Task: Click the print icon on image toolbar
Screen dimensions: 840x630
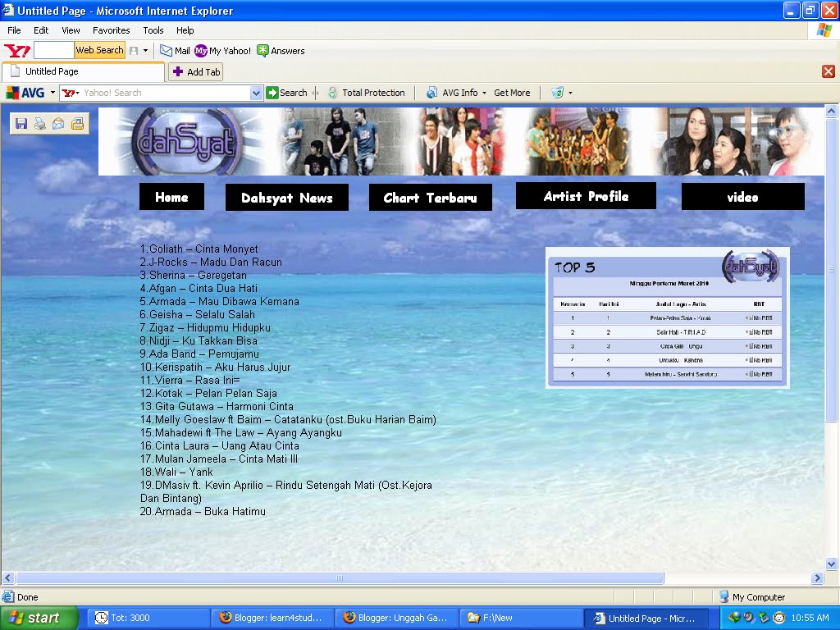Action: 39,124
